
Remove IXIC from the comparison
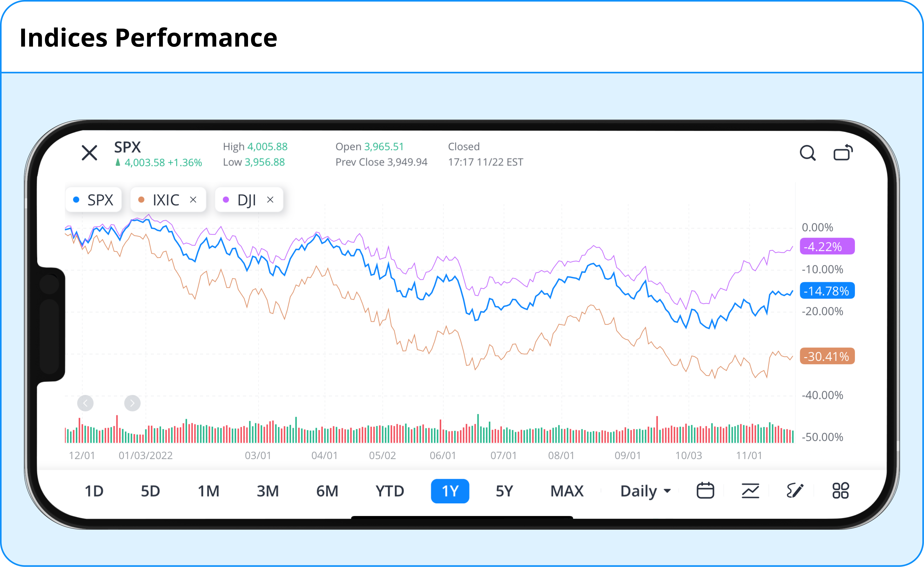[193, 200]
